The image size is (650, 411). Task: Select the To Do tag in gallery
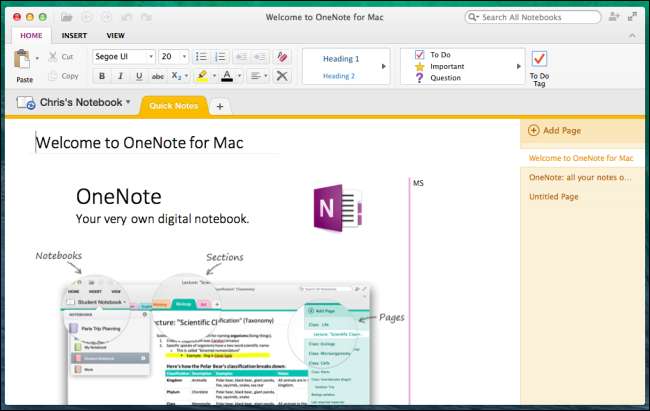440,54
